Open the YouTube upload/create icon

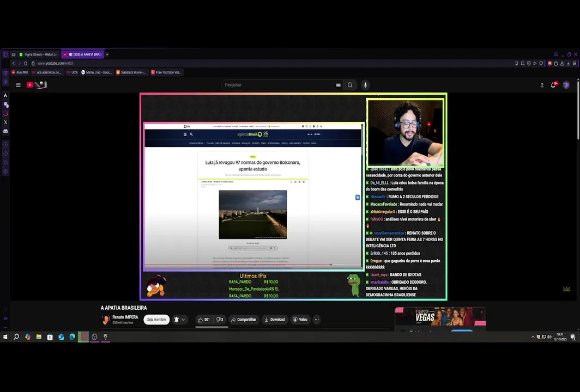[x=542, y=85]
